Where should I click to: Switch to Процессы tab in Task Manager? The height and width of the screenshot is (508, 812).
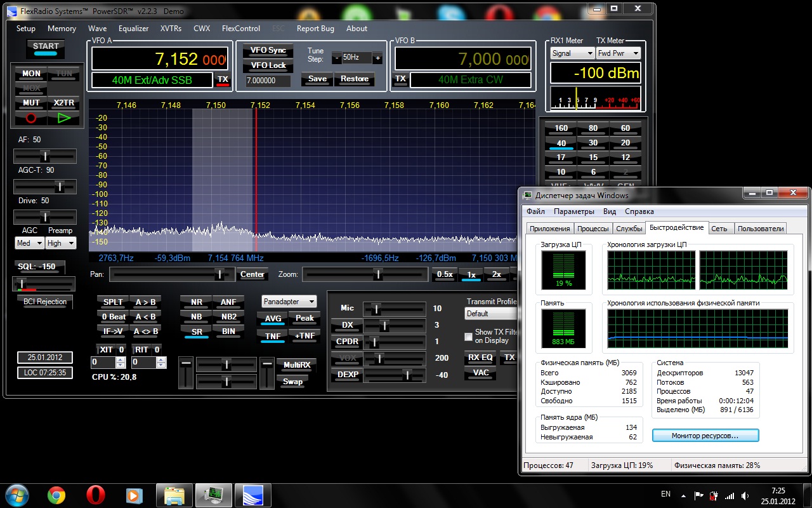[593, 229]
